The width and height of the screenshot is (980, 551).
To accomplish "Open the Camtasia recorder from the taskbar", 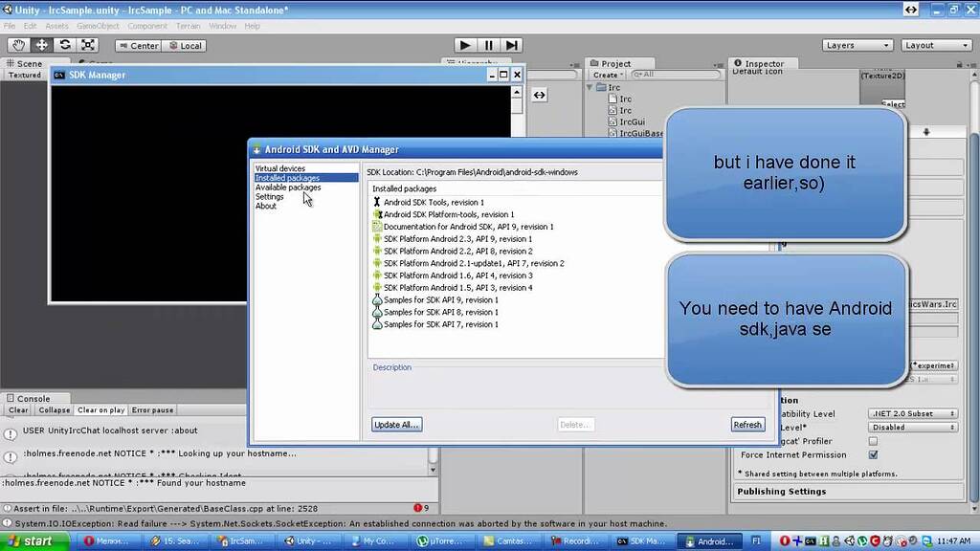I will point(512,540).
